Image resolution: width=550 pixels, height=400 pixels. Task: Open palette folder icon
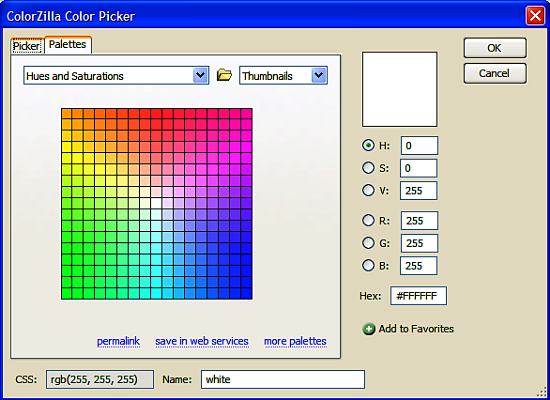point(224,75)
